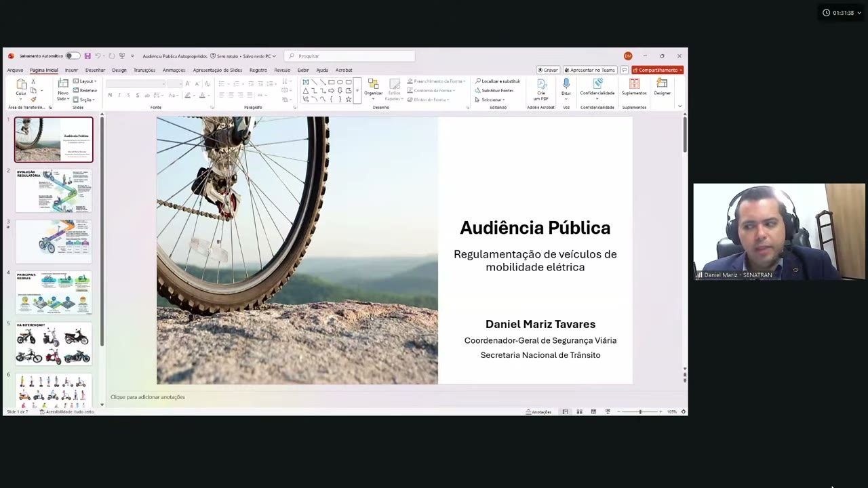The image size is (868, 488).
Task: Switch to the Design tab
Action: click(119, 70)
